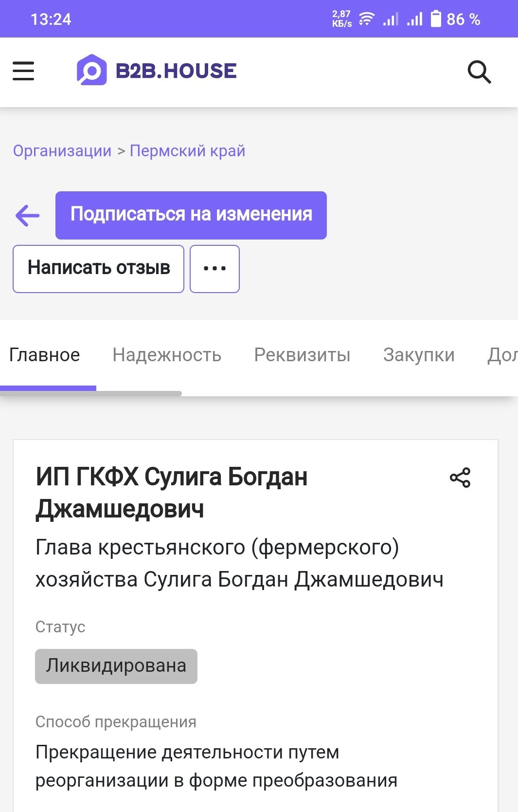Tap the Wi-Fi icon in status bar
The width and height of the screenshot is (518, 812).
pos(366,19)
